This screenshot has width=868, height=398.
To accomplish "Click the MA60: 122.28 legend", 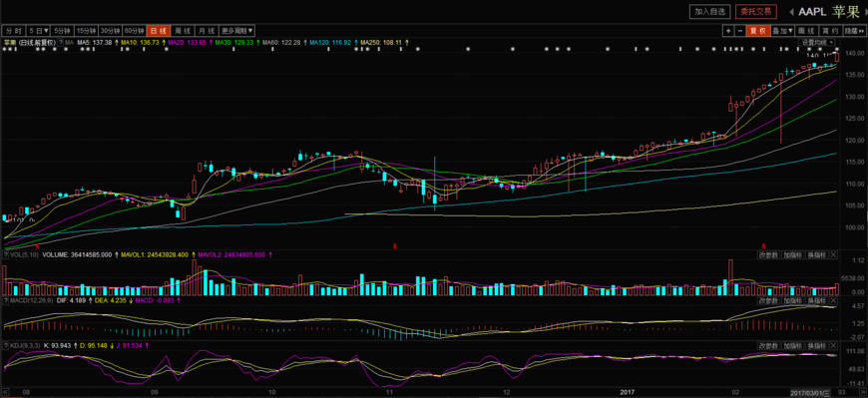I will 281,42.
